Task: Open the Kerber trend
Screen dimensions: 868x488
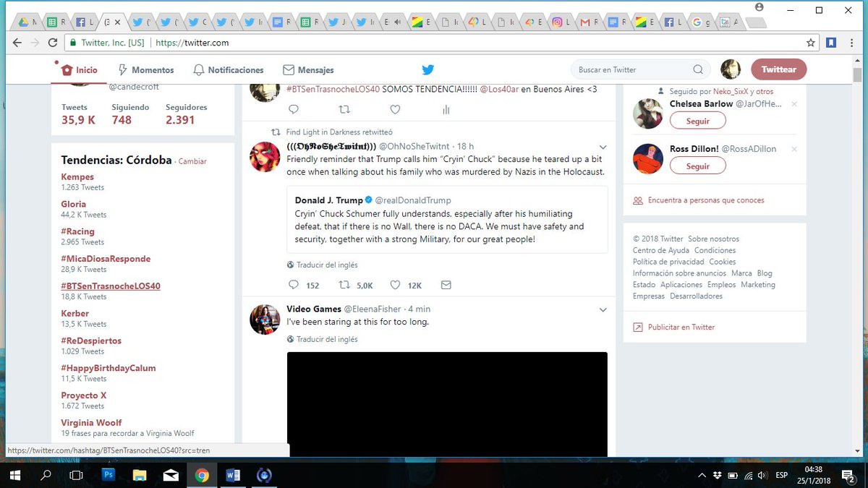Action: click(75, 313)
